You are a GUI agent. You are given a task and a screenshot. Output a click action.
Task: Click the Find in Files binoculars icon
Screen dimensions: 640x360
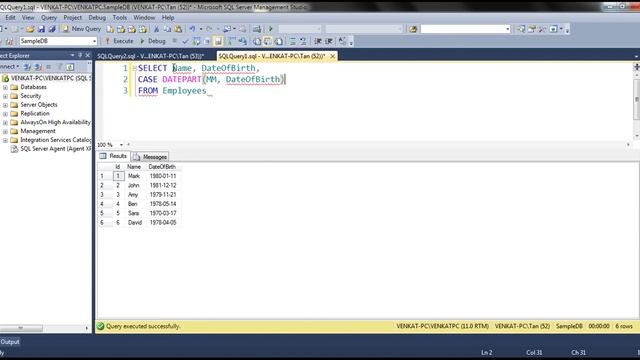coord(413,29)
